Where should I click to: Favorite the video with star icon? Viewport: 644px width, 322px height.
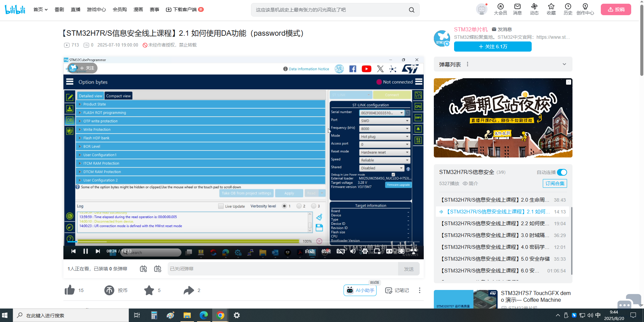pyautogui.click(x=149, y=290)
